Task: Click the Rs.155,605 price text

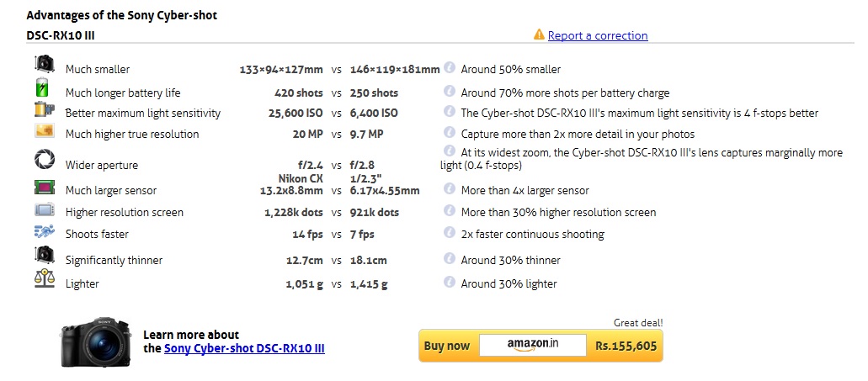Action: click(x=626, y=347)
